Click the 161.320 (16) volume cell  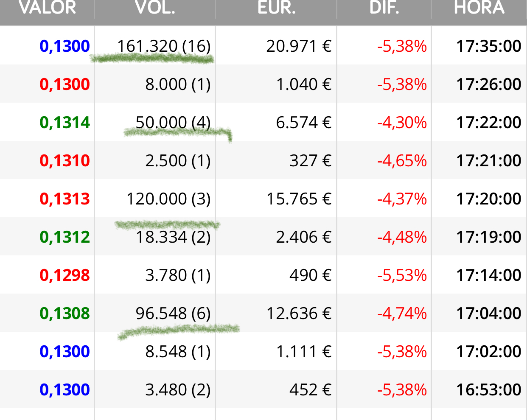click(x=164, y=46)
